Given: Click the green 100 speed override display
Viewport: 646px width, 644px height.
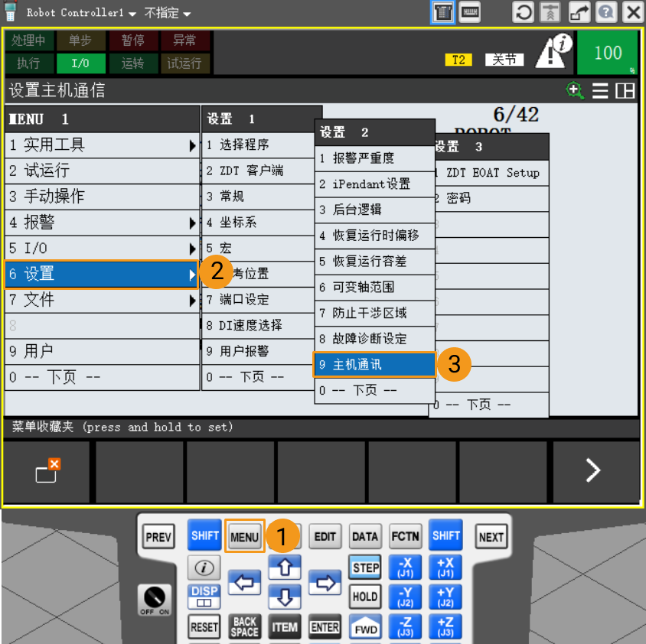Looking at the screenshot, I should (608, 52).
